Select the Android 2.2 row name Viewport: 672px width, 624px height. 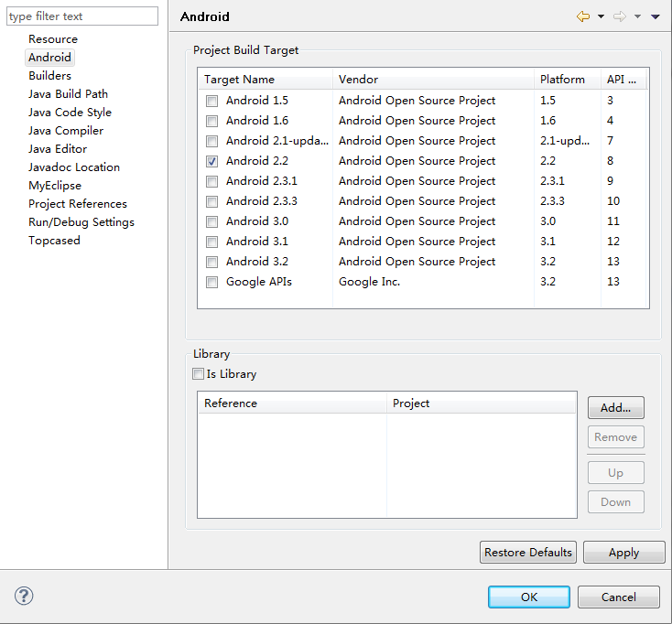tap(257, 161)
